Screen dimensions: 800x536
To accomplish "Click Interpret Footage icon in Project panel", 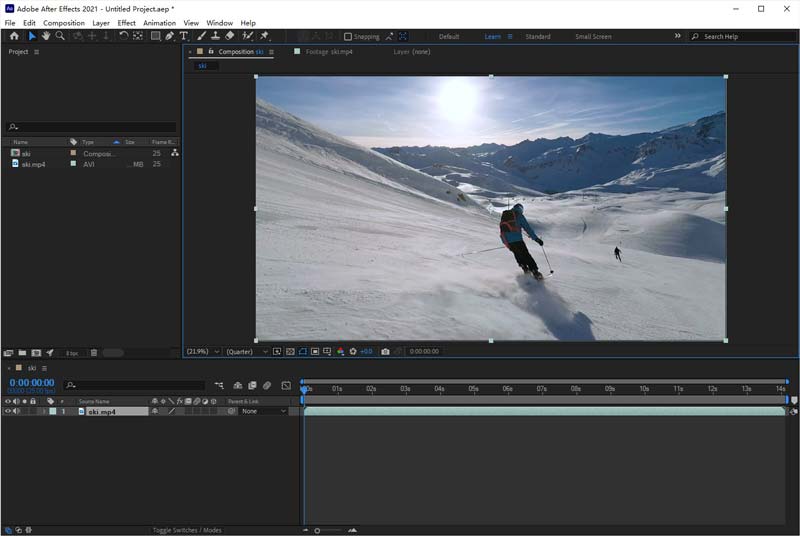I will (x=8, y=353).
